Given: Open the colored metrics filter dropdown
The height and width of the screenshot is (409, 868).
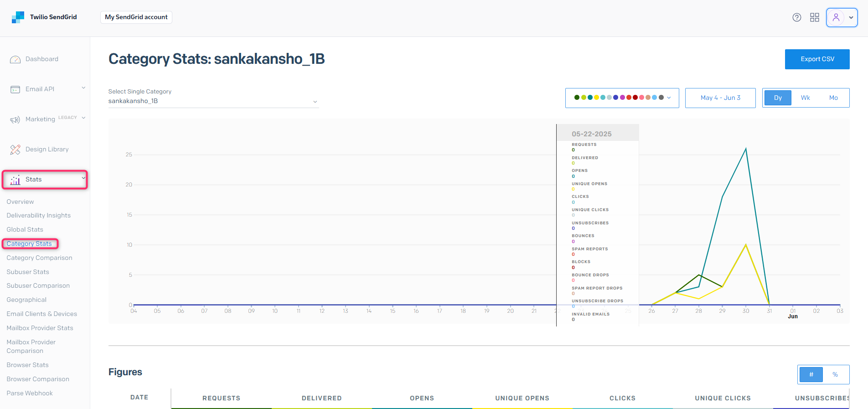Looking at the screenshot, I should [622, 98].
